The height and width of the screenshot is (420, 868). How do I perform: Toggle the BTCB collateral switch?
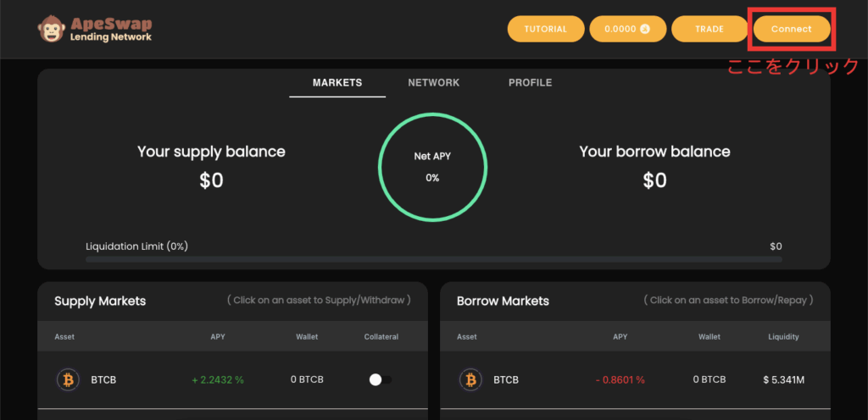[380, 379]
